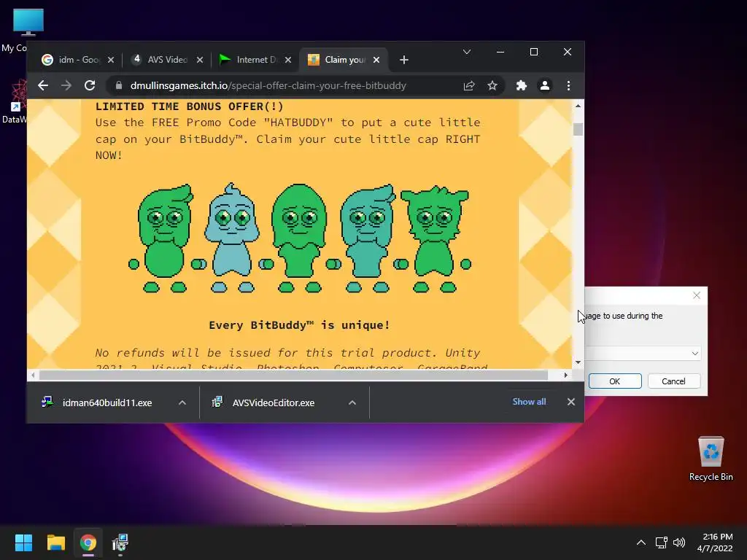Click the horizontal scrollbar thumb
The width and height of the screenshot is (747, 560).
point(293,376)
